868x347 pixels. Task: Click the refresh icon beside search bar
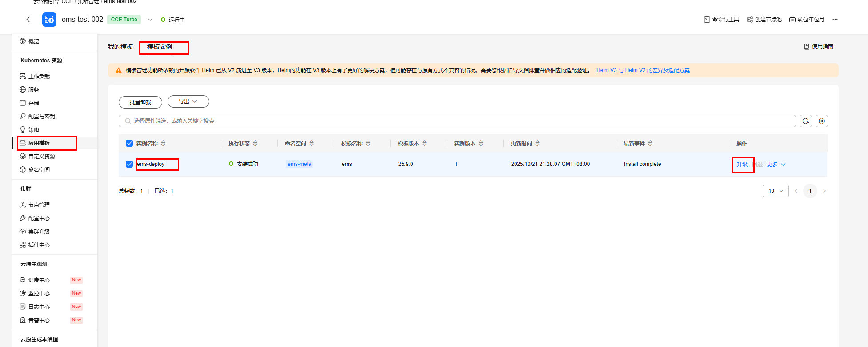[805, 121]
